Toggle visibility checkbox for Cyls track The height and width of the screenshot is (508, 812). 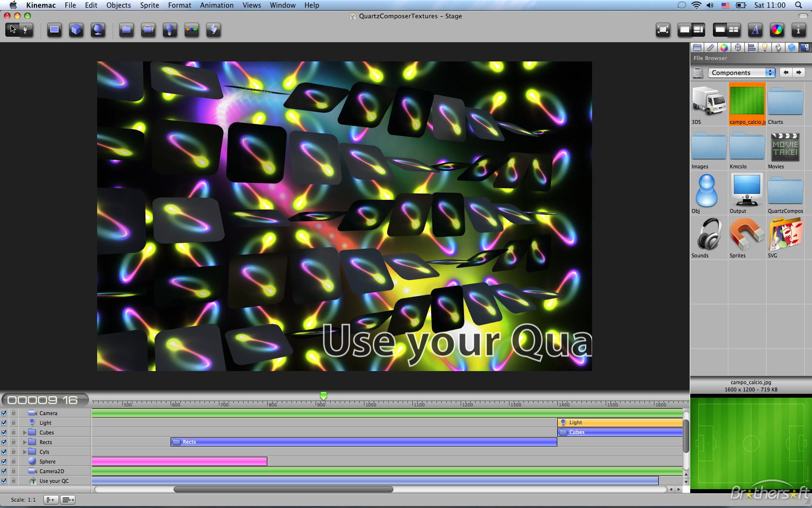click(x=4, y=452)
